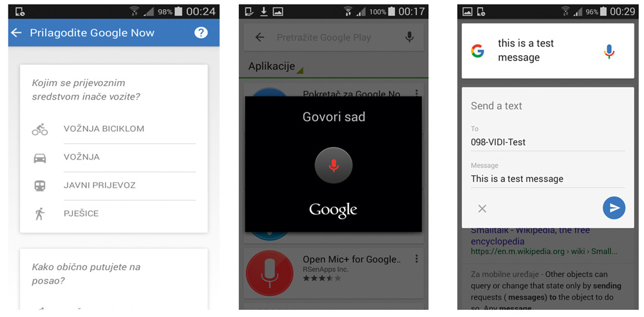
Task: Select JAVNI PRIJEVOZ public transit option
Action: 114,185
